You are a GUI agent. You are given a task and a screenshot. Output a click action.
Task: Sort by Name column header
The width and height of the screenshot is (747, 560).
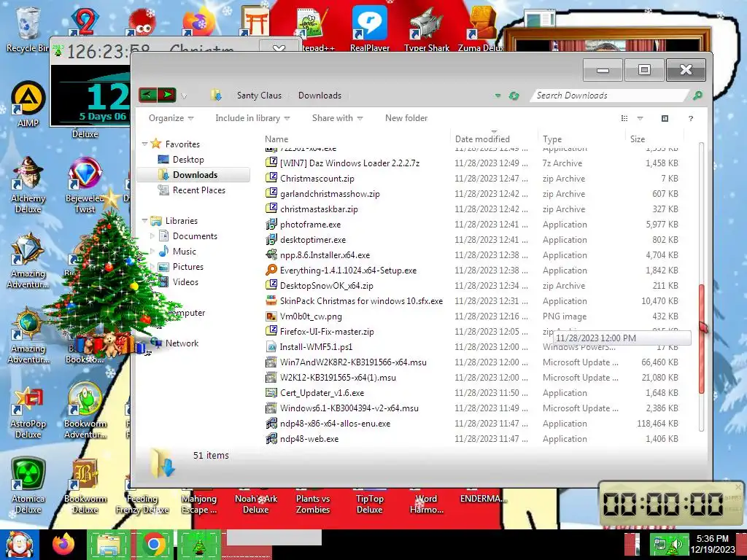[276, 139]
